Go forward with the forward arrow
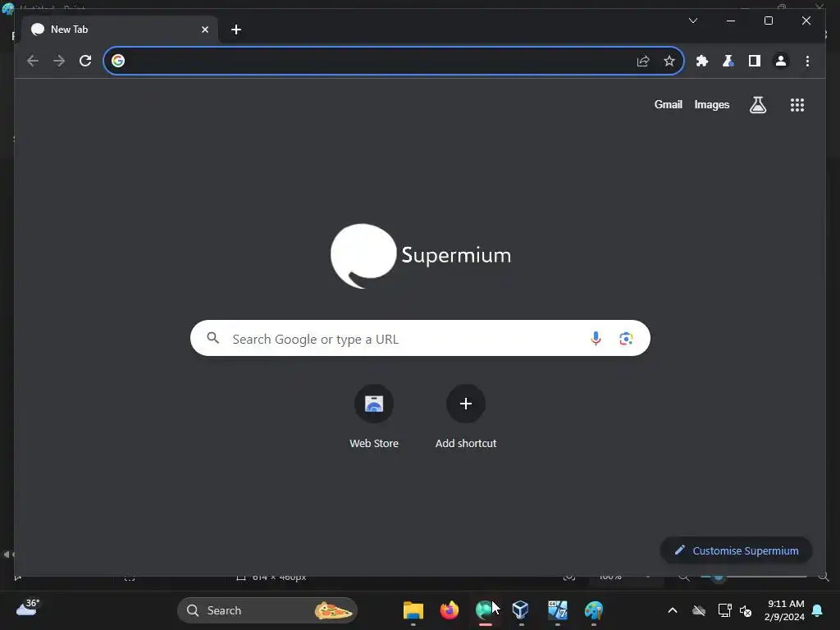840x630 pixels. pyautogui.click(x=59, y=61)
